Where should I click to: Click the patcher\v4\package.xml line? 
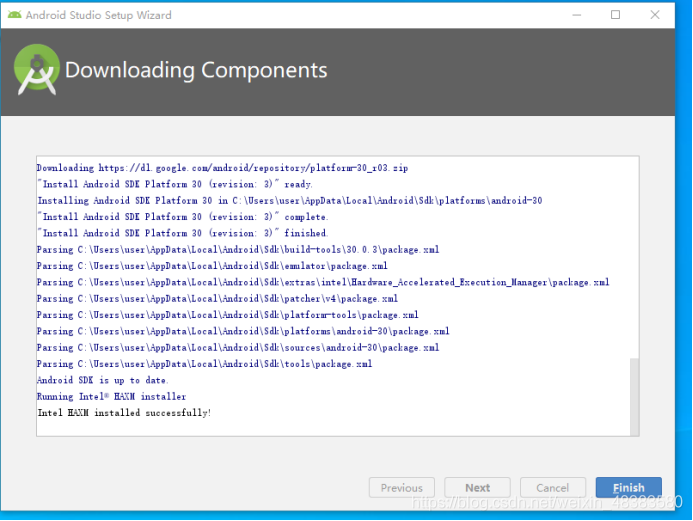[x=217, y=299]
